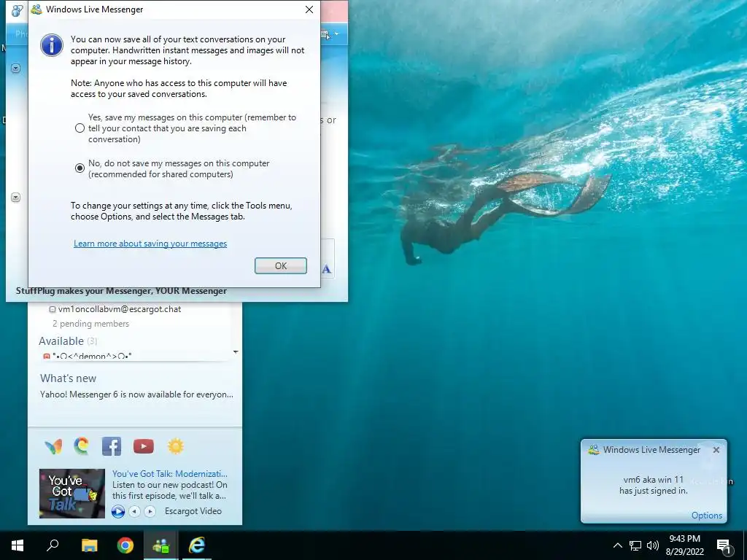The height and width of the screenshot is (560, 747).
Task: Open the Windows Start menu
Action: click(18, 545)
